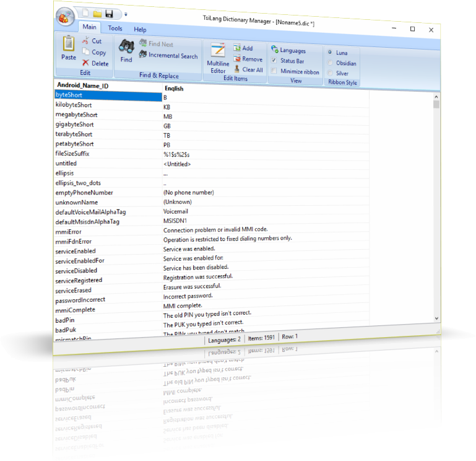Select the mmiFdnError entry
The width and height of the screenshot is (476, 461).
[108, 241]
